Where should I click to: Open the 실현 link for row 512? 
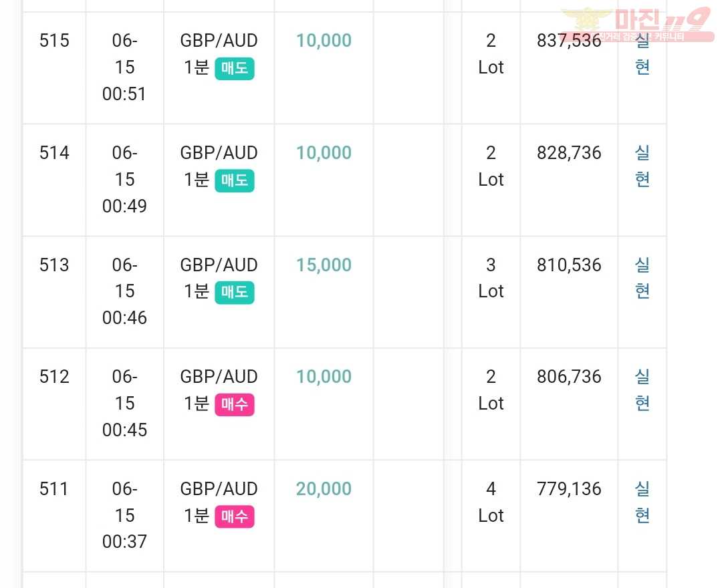642,390
